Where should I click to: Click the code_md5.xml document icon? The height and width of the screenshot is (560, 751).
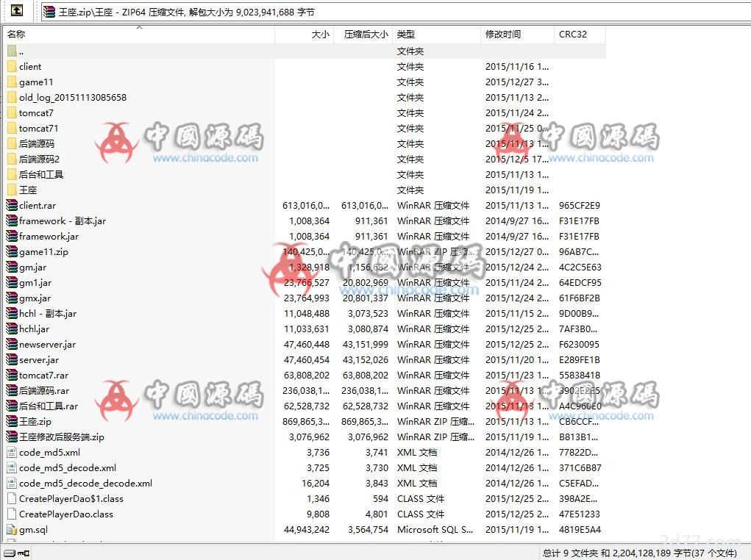tap(12, 453)
